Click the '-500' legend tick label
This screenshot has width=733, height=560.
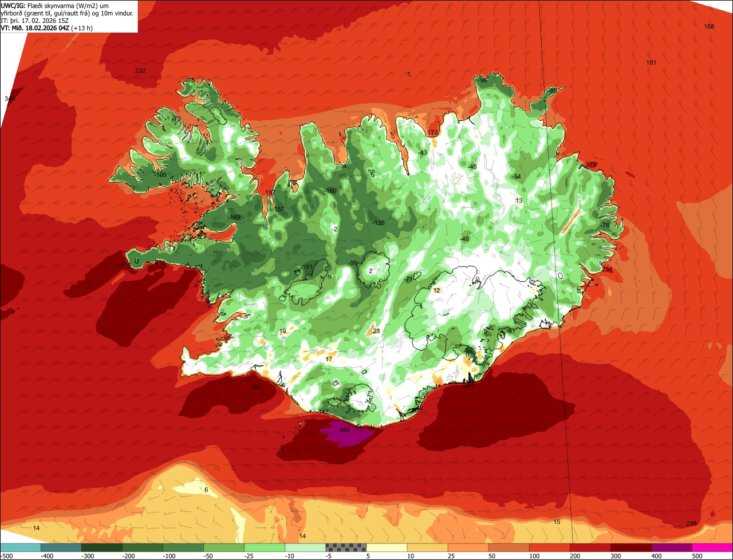click(7, 556)
